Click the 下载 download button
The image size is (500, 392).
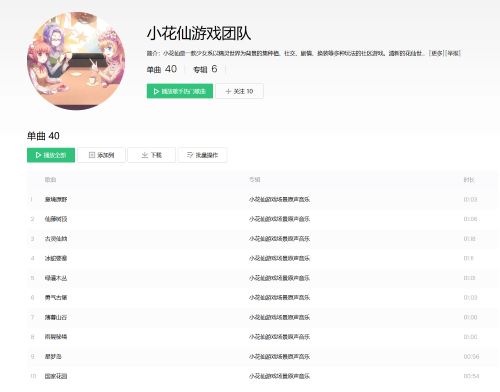tap(151, 155)
